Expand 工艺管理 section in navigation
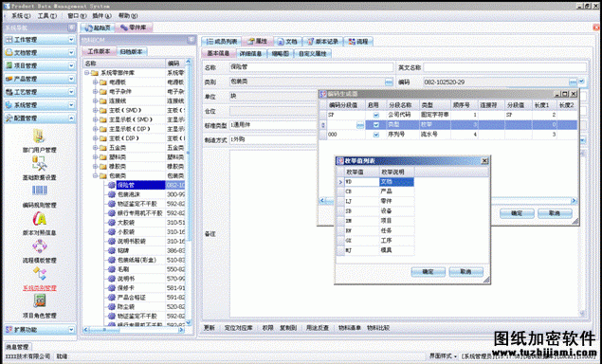The width and height of the screenshot is (602, 364). coord(71,92)
